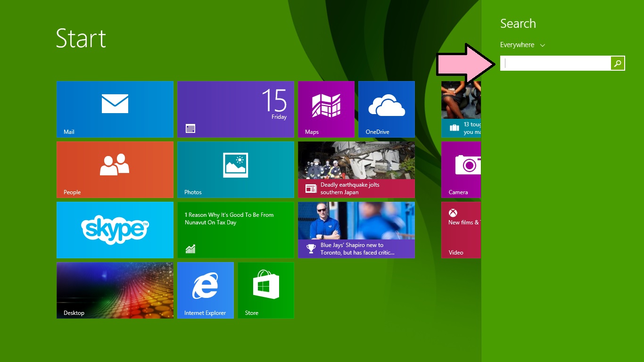Click the magnifying glass search button
Screen dimensions: 644x362
click(618, 63)
